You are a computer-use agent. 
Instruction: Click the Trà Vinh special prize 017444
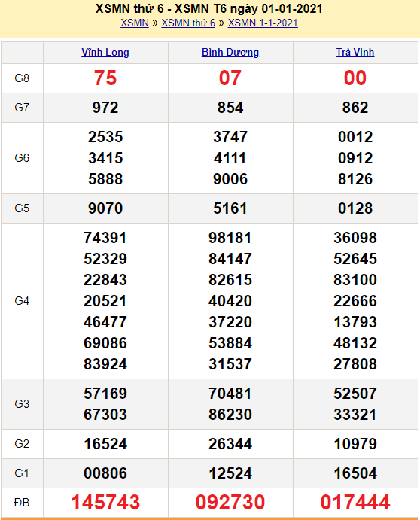pos(355,502)
